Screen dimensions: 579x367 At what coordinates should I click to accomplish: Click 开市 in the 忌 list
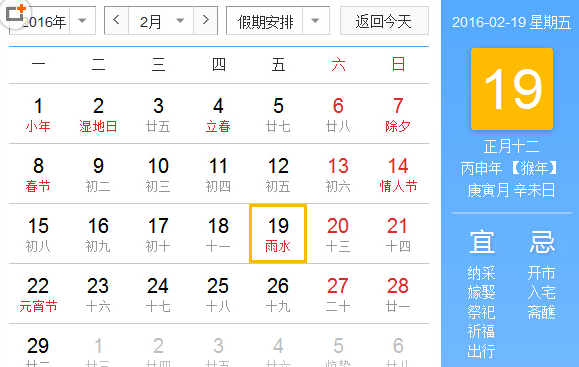coord(541,273)
